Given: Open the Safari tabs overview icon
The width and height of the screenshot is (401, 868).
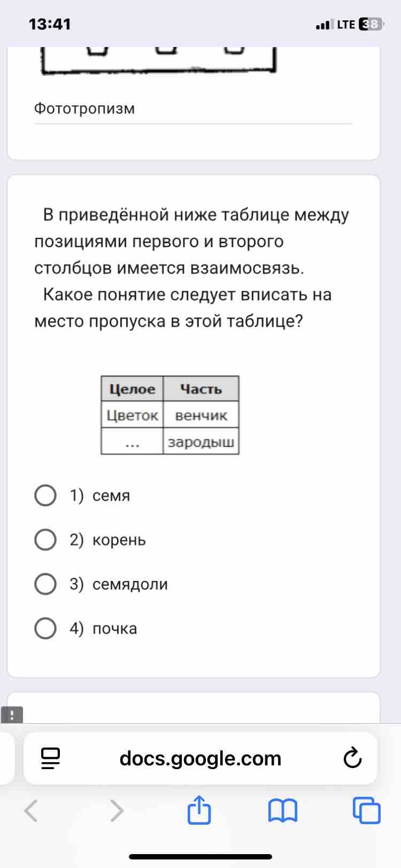Looking at the screenshot, I should pyautogui.click(x=367, y=810).
